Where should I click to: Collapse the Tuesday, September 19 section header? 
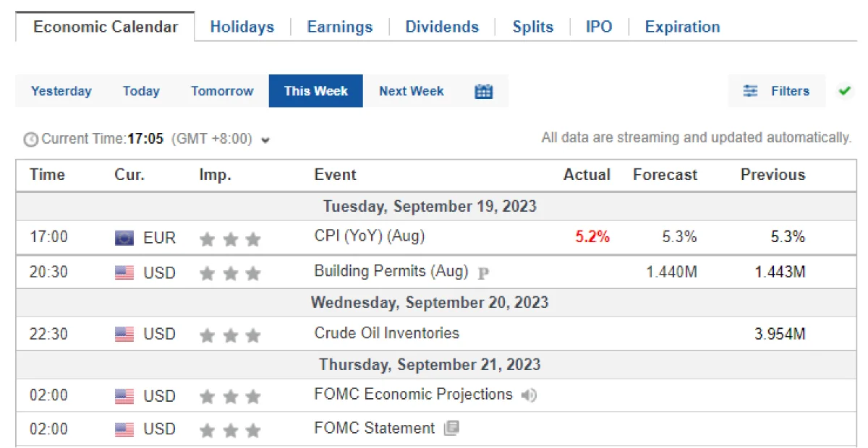coord(429,206)
